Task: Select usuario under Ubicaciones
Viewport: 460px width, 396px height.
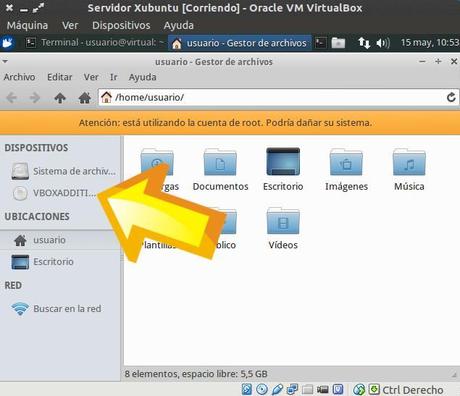Action: 60,240
